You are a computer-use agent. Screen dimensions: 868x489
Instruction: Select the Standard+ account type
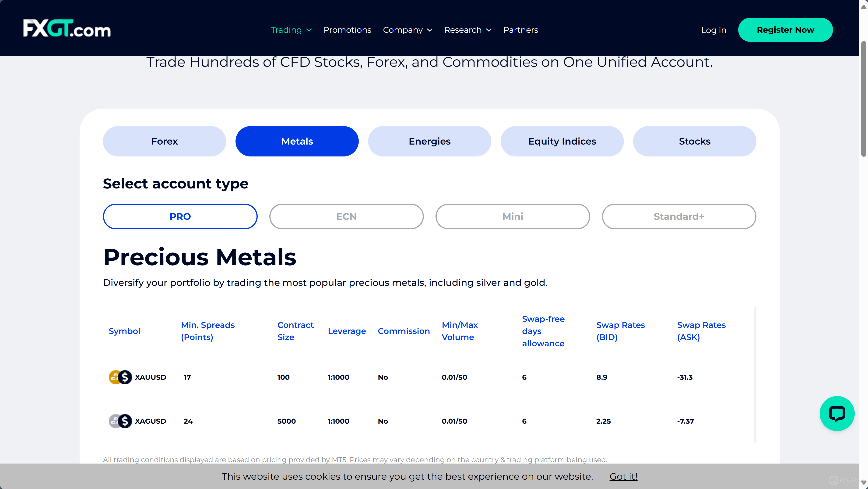tap(679, 216)
